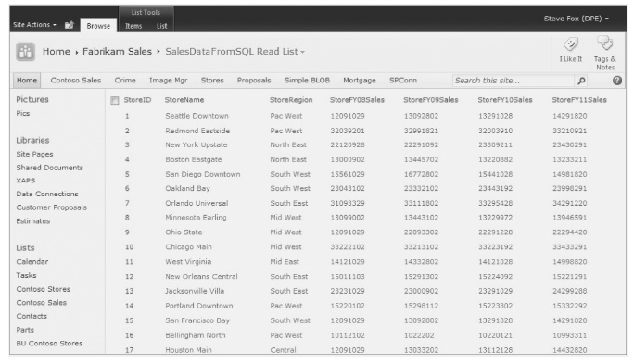Open the Contacts list
Image resolution: width=634 pixels, height=364 pixels.
coord(32,316)
